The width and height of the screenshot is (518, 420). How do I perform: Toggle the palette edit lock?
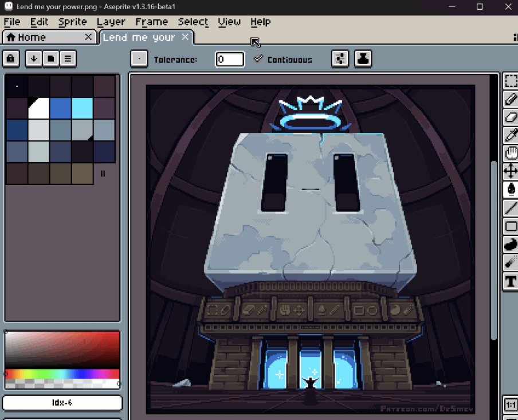[11, 58]
